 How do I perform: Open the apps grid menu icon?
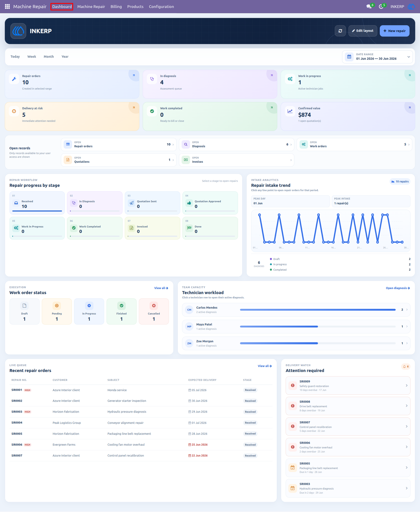point(7,6)
